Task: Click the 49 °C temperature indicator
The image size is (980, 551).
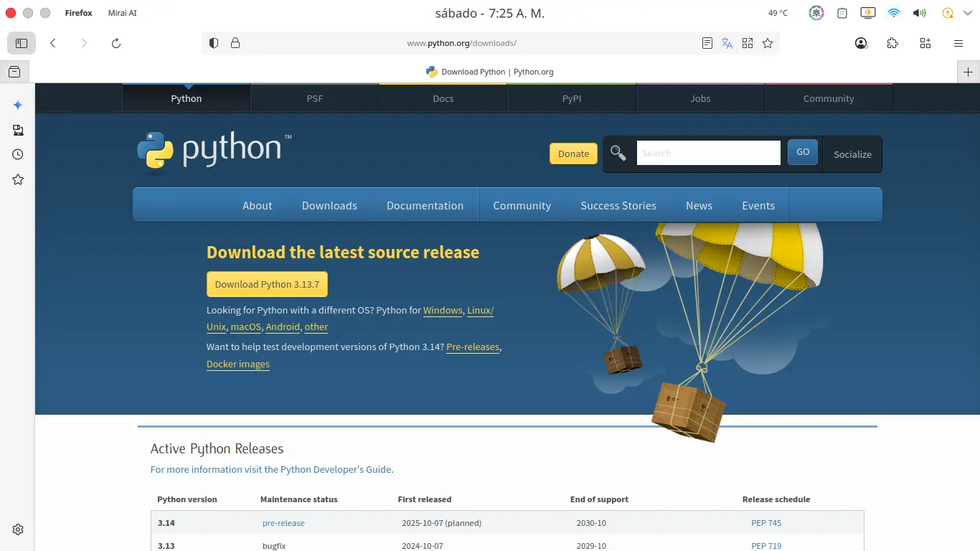Action: click(x=778, y=13)
